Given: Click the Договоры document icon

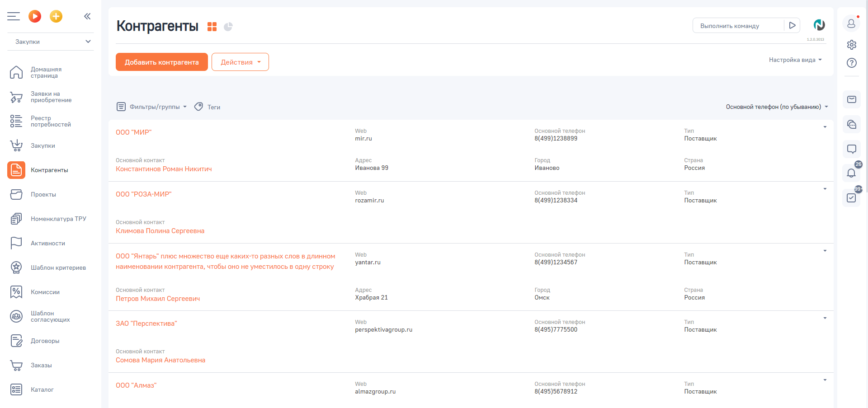Looking at the screenshot, I should coord(16,341).
